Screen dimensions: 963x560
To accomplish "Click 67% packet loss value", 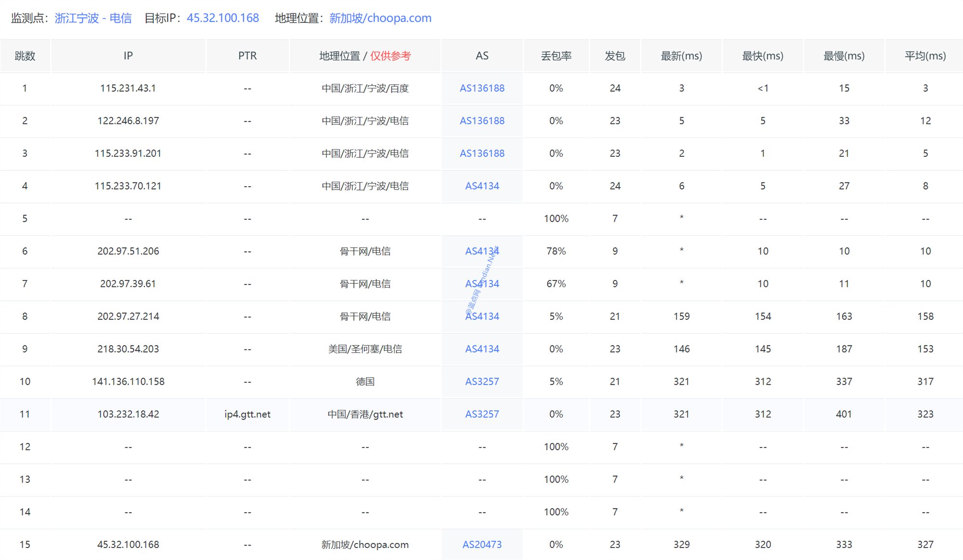I will pyautogui.click(x=556, y=284).
